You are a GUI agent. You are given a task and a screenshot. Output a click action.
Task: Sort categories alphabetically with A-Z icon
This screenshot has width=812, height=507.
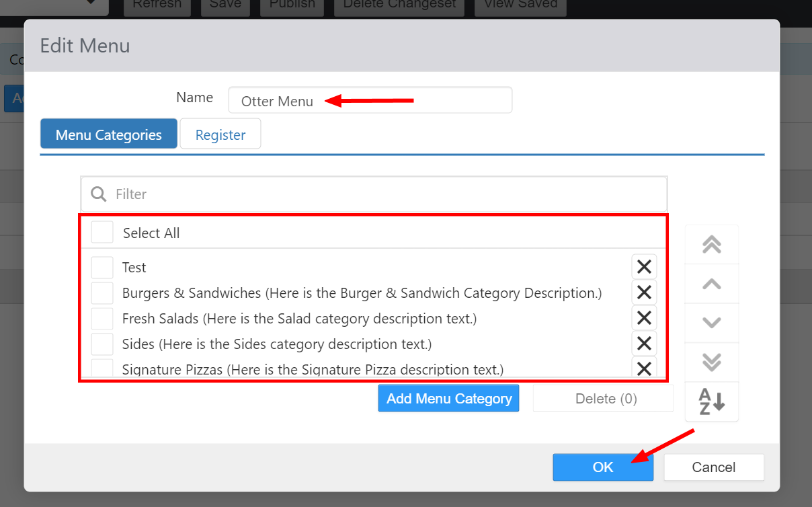point(711,401)
